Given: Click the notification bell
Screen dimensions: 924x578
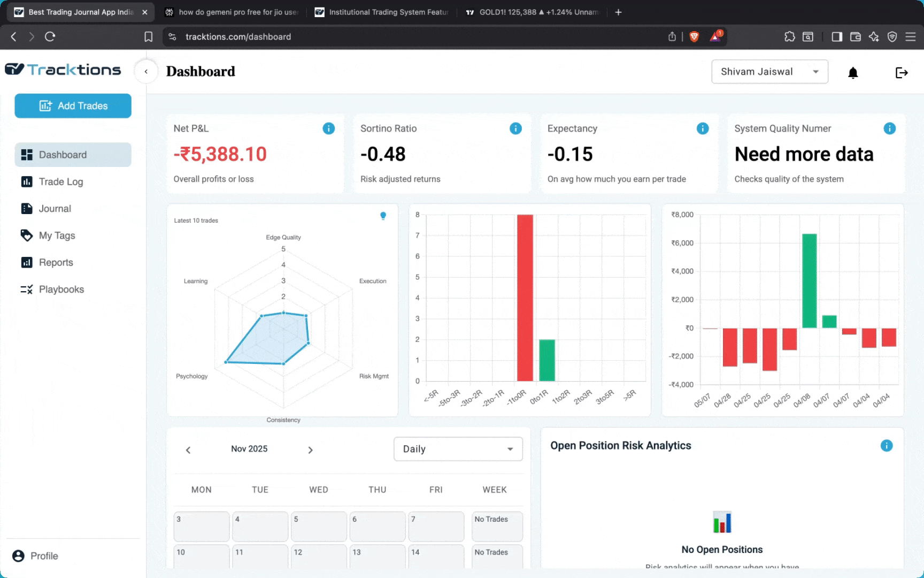Looking at the screenshot, I should 853,72.
